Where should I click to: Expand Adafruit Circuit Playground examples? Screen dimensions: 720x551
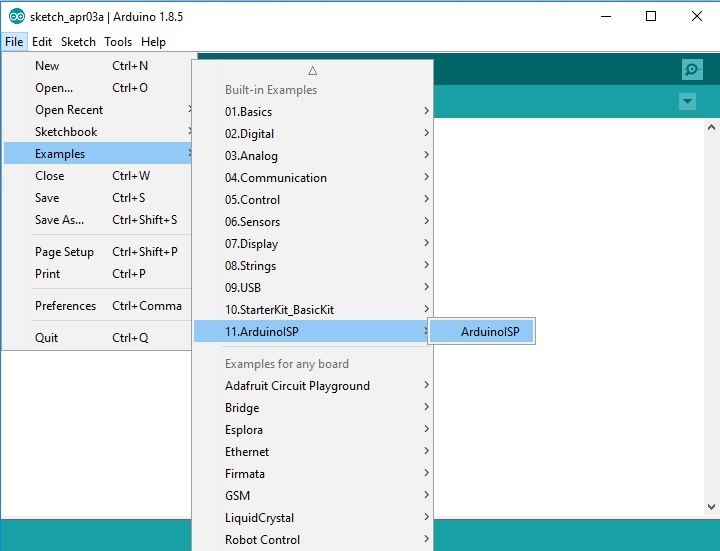point(313,386)
